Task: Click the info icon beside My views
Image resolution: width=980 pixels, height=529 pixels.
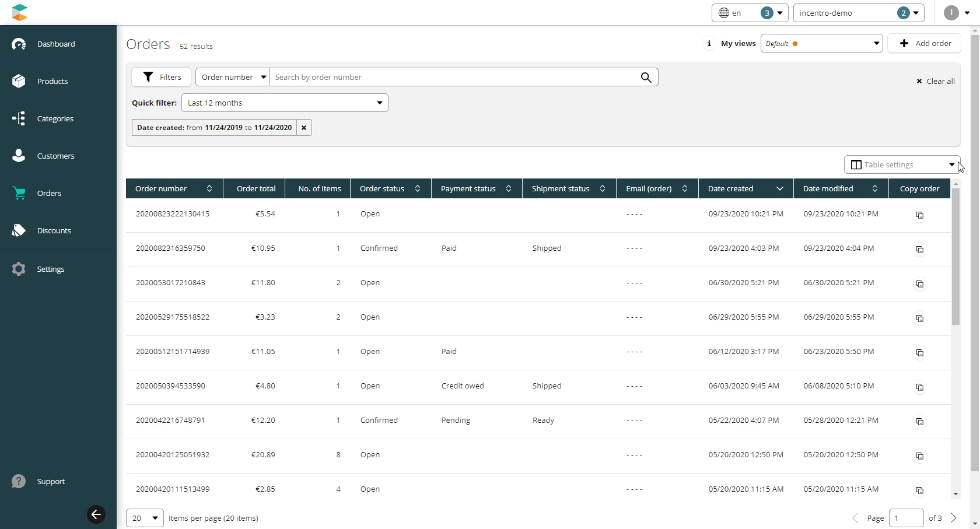Action: coord(709,44)
